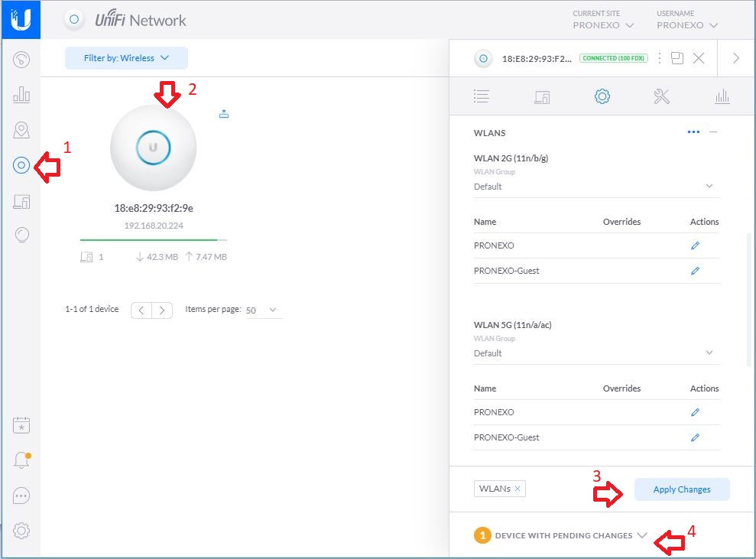
Task: Collapse the WLANS section
Action: point(713,132)
